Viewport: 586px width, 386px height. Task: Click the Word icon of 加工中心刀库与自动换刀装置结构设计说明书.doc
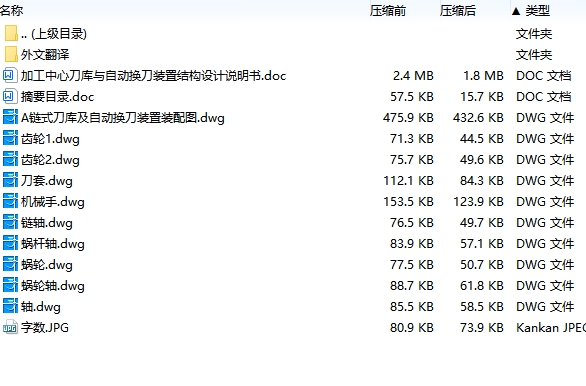[x=10, y=75]
